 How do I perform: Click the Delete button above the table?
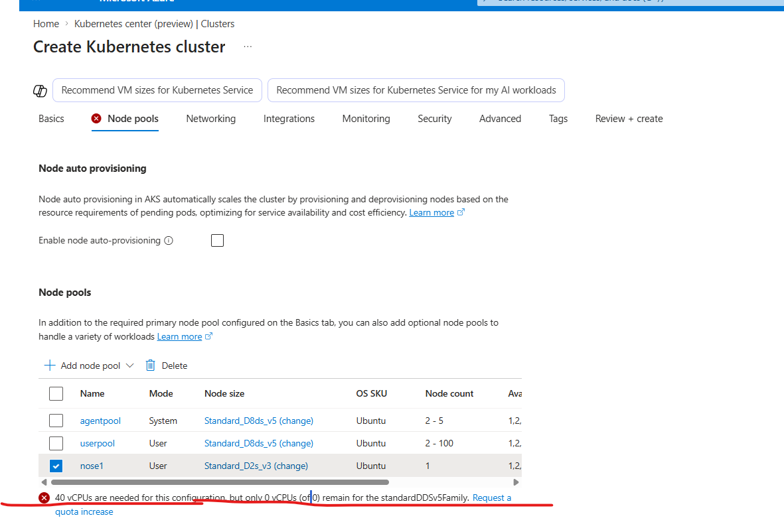167,366
